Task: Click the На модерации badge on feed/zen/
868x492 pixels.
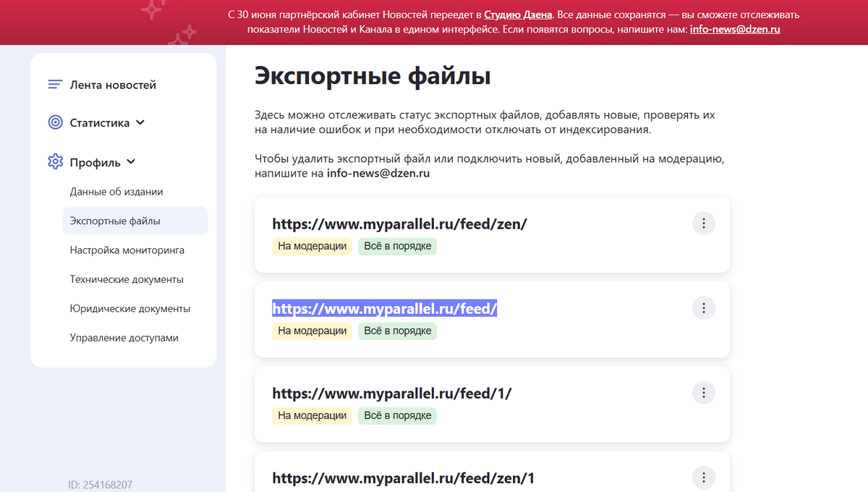Action: click(x=312, y=246)
